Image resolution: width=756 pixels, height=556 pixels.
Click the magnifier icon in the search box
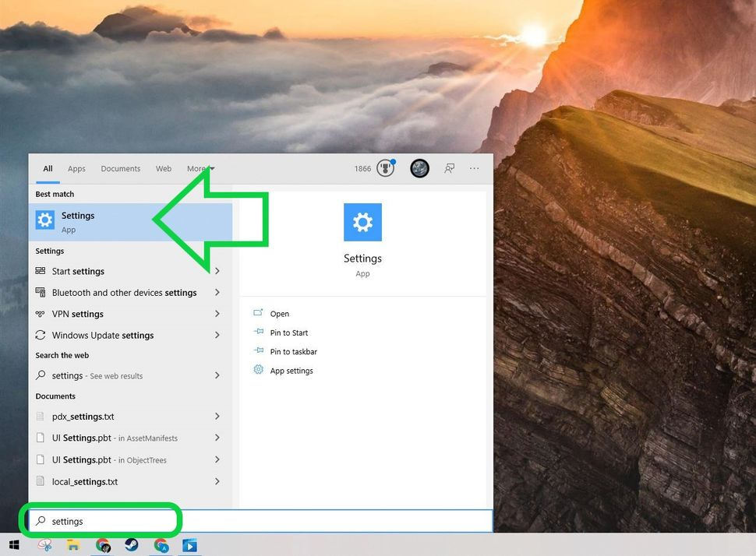(41, 520)
